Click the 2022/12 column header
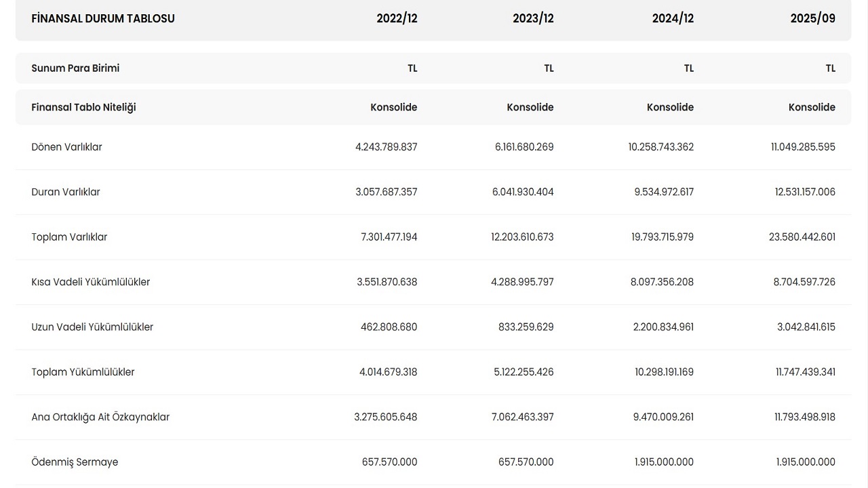868x488 pixels. (397, 19)
